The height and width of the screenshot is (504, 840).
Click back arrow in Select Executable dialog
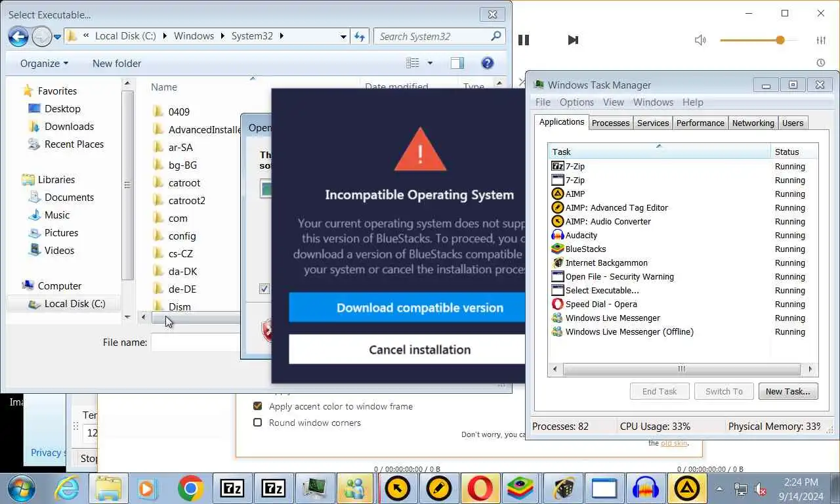19,37
